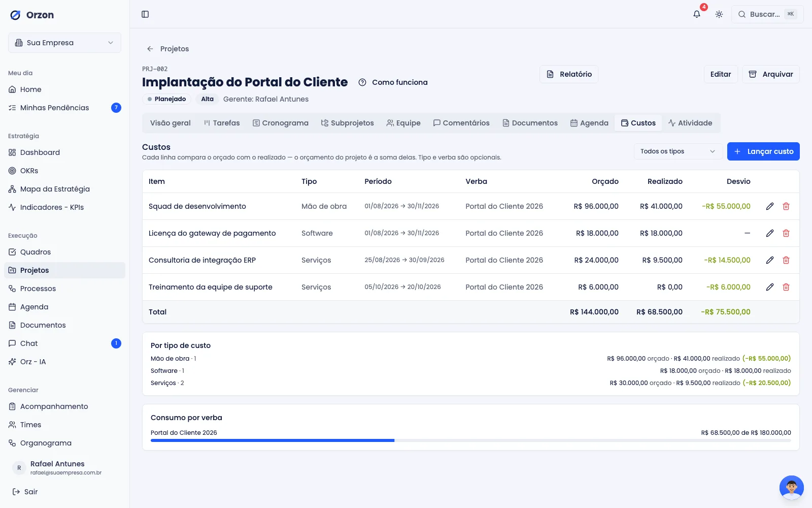The width and height of the screenshot is (812, 508).
Task: Open the Documentos project tab
Action: coord(530,123)
